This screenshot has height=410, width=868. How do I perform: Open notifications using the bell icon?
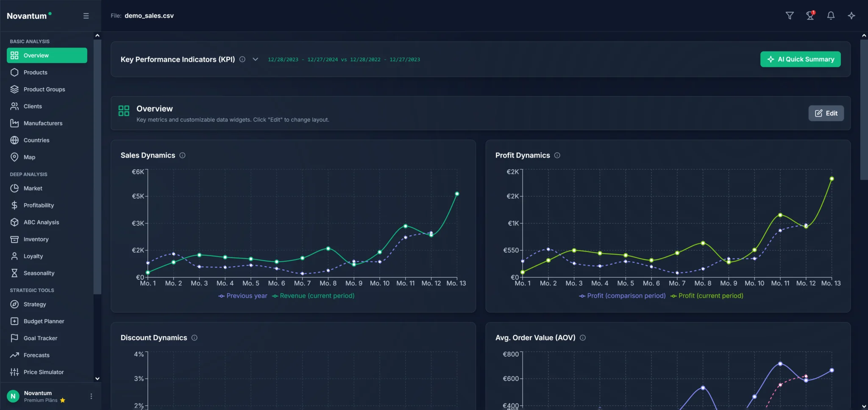[830, 15]
